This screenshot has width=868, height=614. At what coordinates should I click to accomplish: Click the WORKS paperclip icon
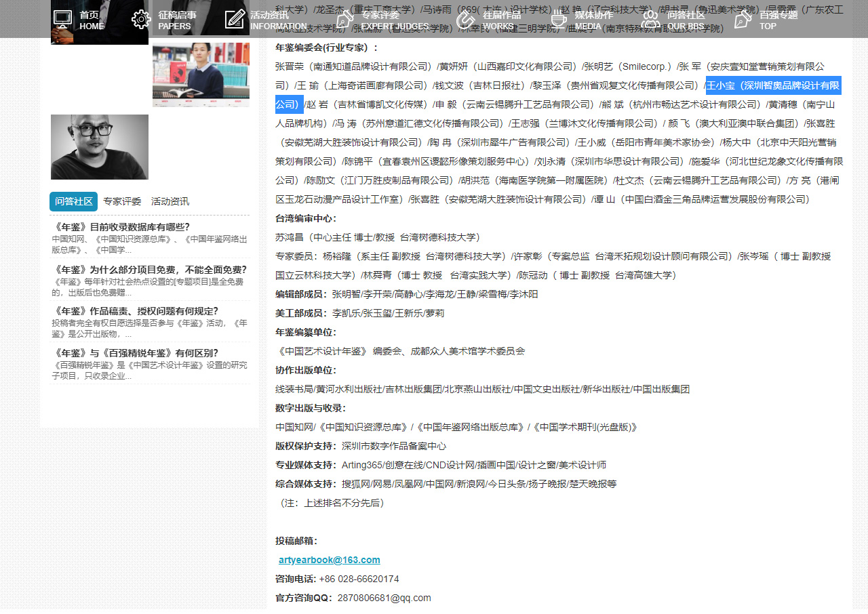pyautogui.click(x=465, y=20)
